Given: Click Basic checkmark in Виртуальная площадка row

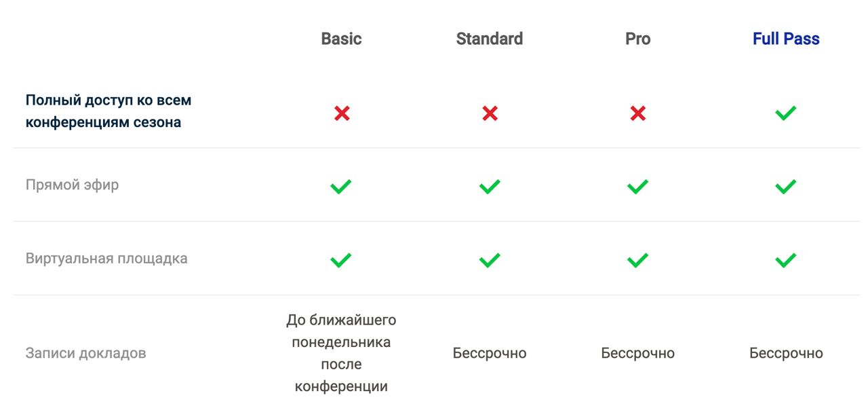Looking at the screenshot, I should pyautogui.click(x=341, y=259).
